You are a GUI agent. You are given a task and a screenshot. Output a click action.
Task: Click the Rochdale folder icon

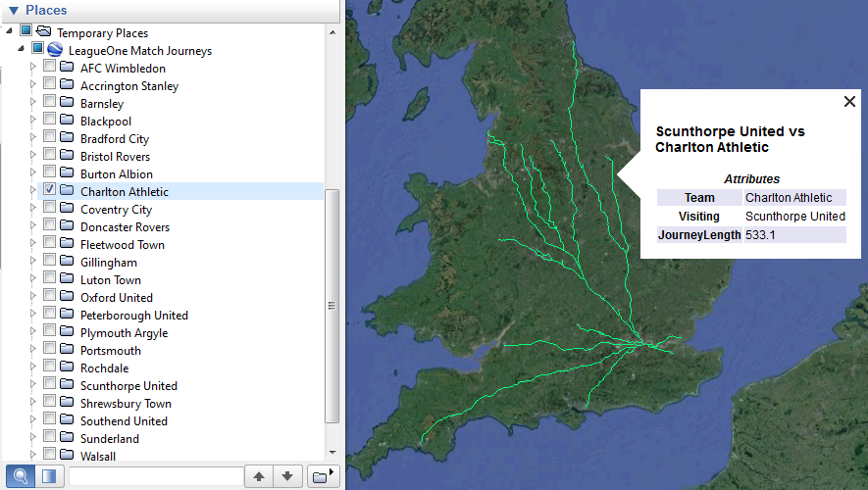(67, 367)
